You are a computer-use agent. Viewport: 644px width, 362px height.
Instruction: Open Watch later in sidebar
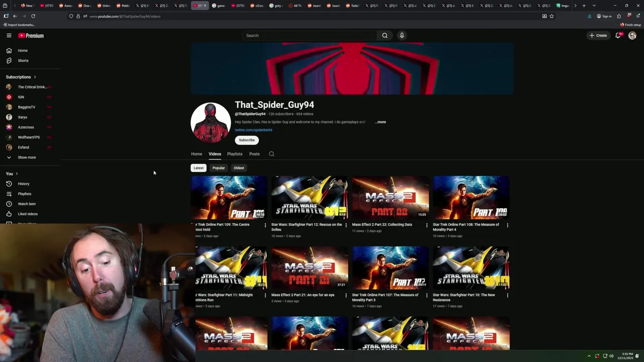27,204
